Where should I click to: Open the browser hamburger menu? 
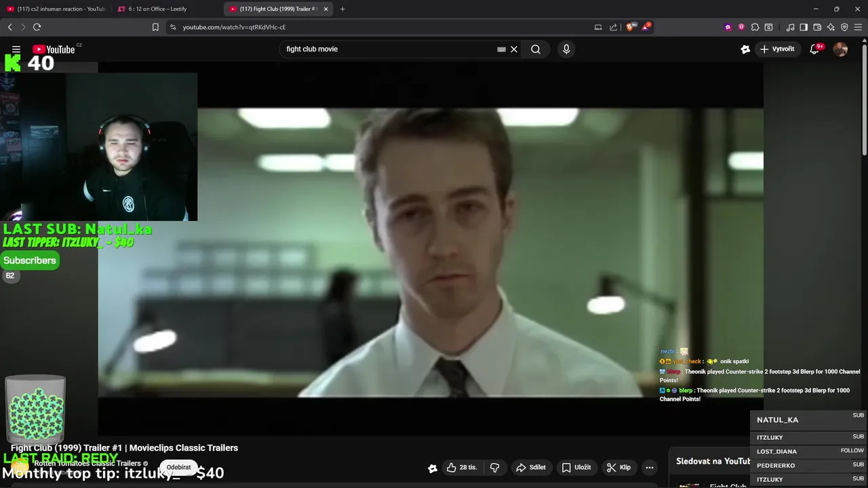[x=859, y=27]
